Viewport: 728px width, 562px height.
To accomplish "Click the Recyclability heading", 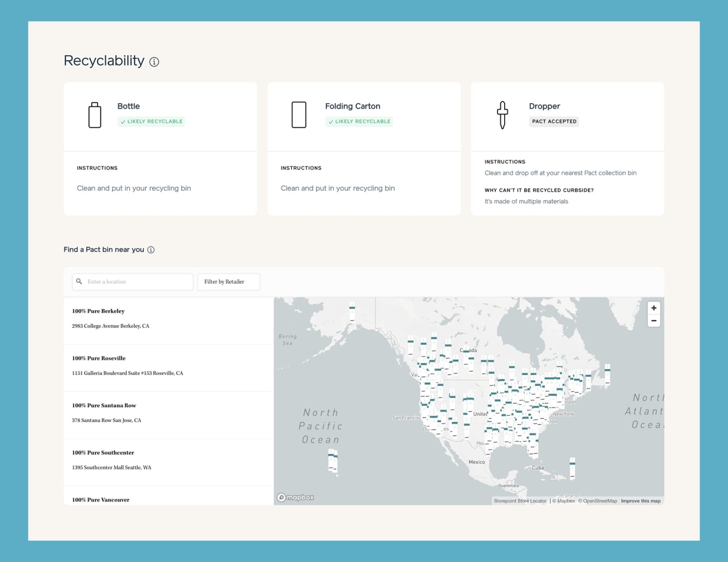I will click(104, 61).
